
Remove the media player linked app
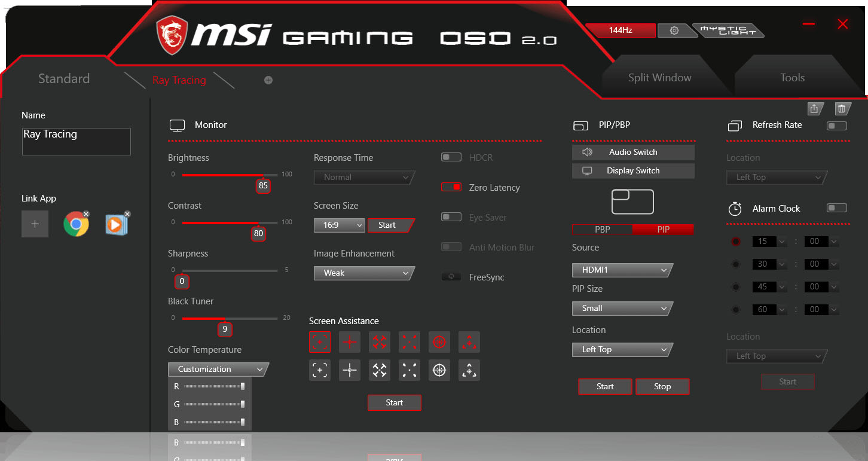(x=127, y=213)
